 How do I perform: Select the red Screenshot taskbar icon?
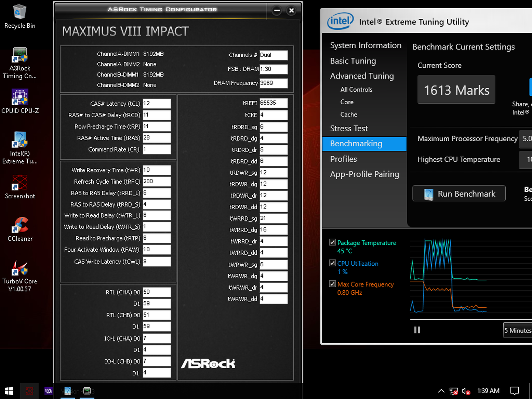coord(29,391)
